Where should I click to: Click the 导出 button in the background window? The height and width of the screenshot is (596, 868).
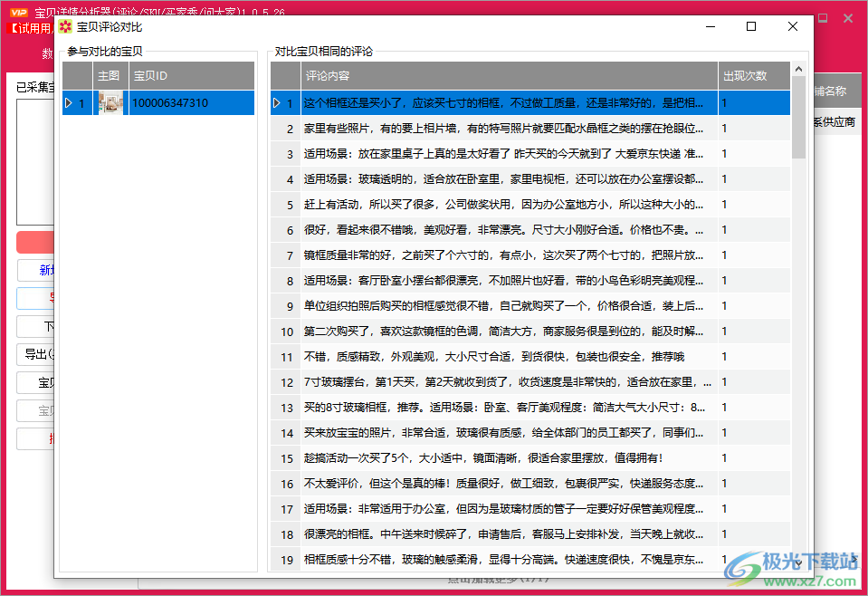36,354
